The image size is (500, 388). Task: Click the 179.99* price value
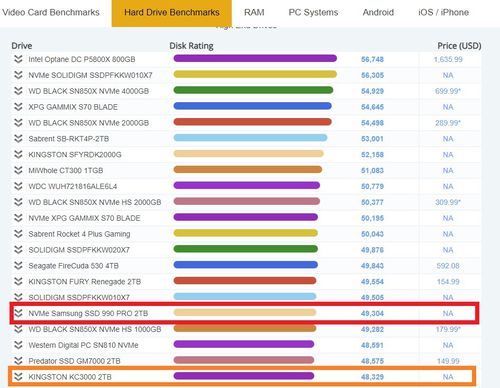pyautogui.click(x=448, y=329)
